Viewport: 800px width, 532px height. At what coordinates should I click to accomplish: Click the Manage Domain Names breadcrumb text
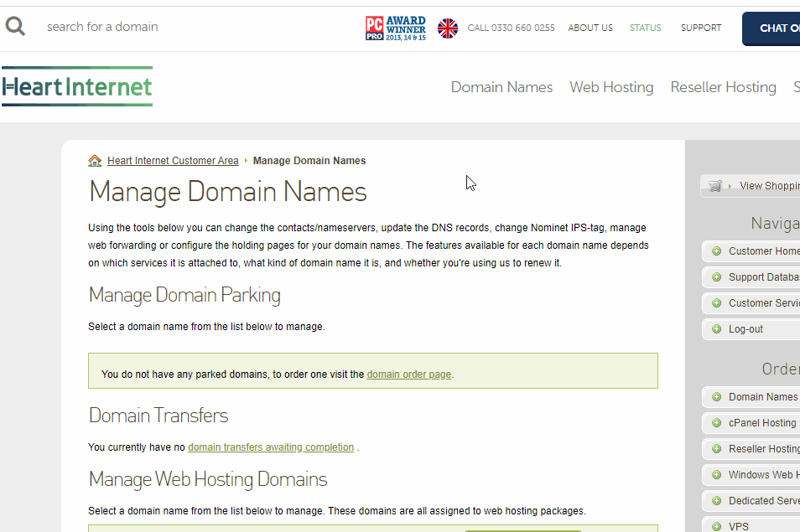pos(309,161)
